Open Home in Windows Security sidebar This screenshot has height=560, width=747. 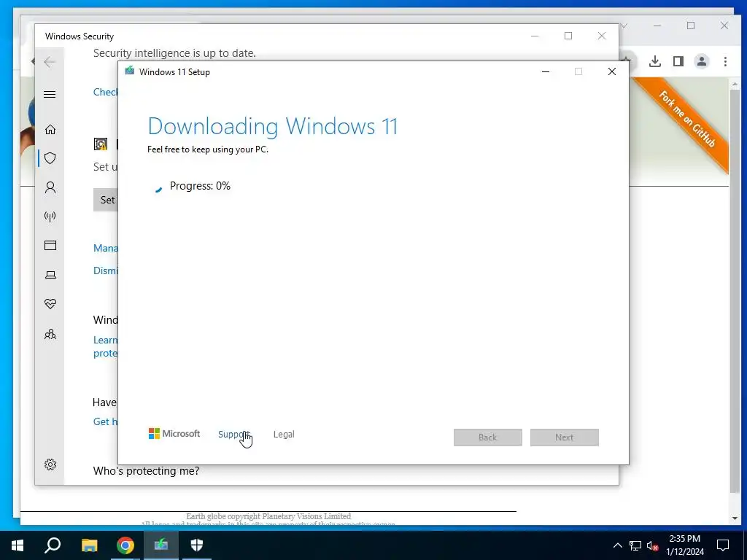[50, 130]
